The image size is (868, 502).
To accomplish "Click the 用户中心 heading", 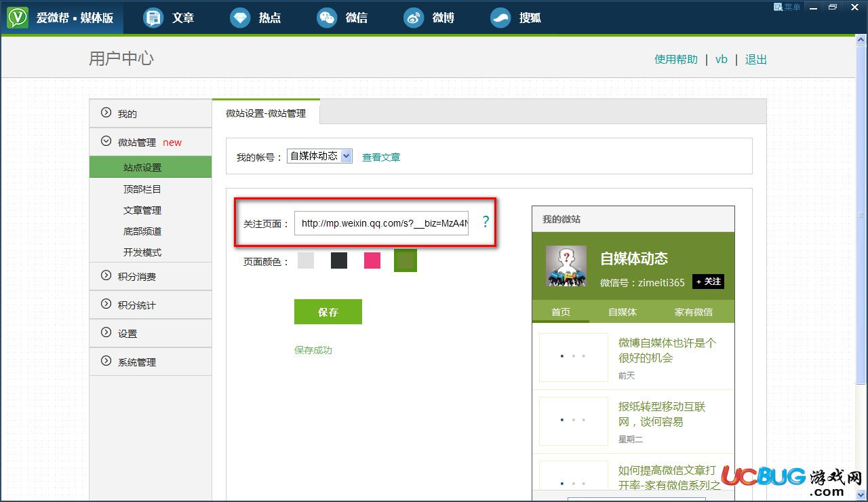I will point(121,58).
